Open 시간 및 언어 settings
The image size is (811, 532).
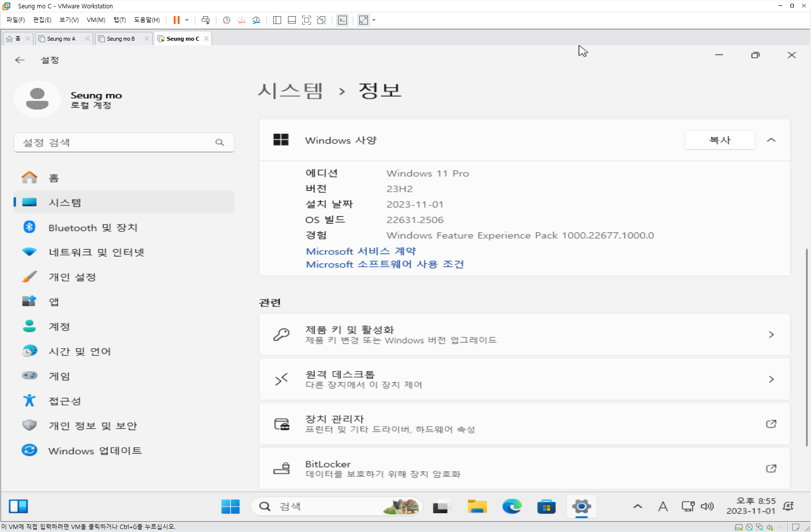click(x=124, y=351)
